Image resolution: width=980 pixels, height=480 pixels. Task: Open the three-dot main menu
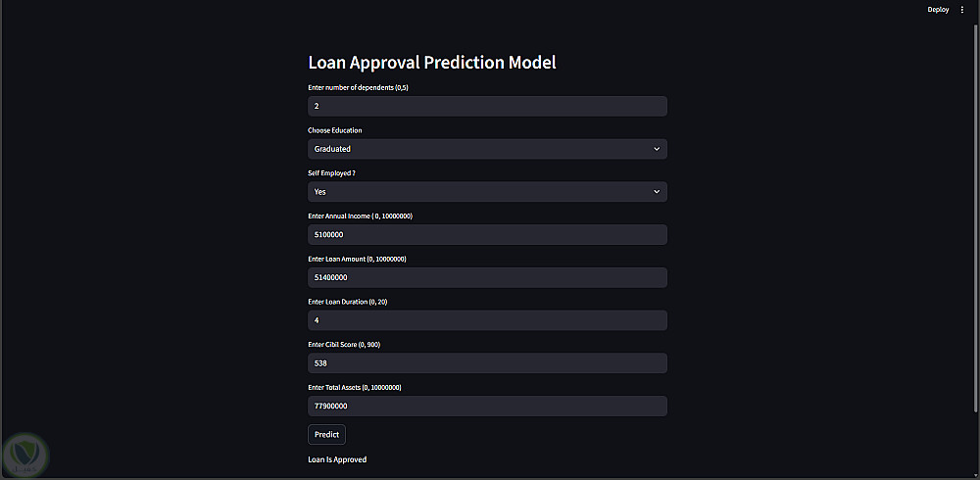(x=961, y=9)
